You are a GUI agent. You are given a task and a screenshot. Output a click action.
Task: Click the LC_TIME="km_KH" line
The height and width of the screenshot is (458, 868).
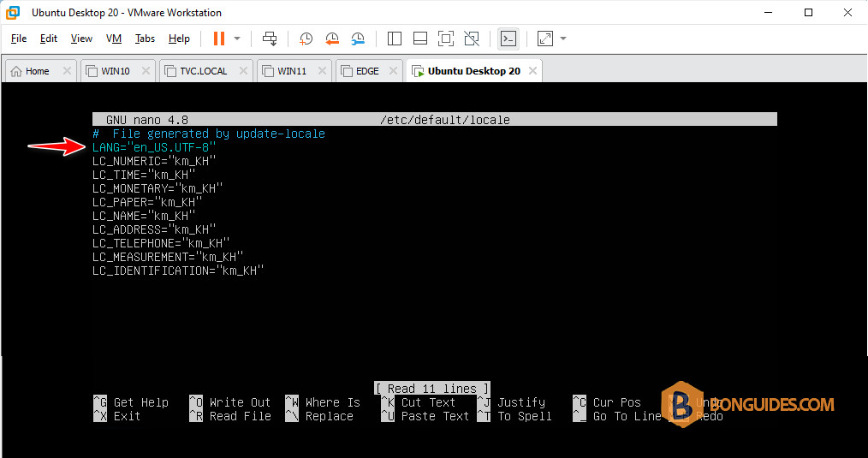pos(144,175)
